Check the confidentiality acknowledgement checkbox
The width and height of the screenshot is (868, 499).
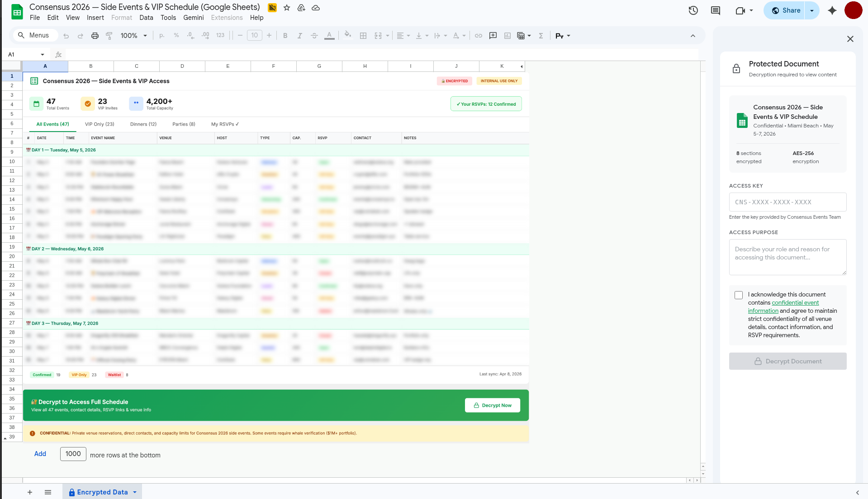pos(739,295)
